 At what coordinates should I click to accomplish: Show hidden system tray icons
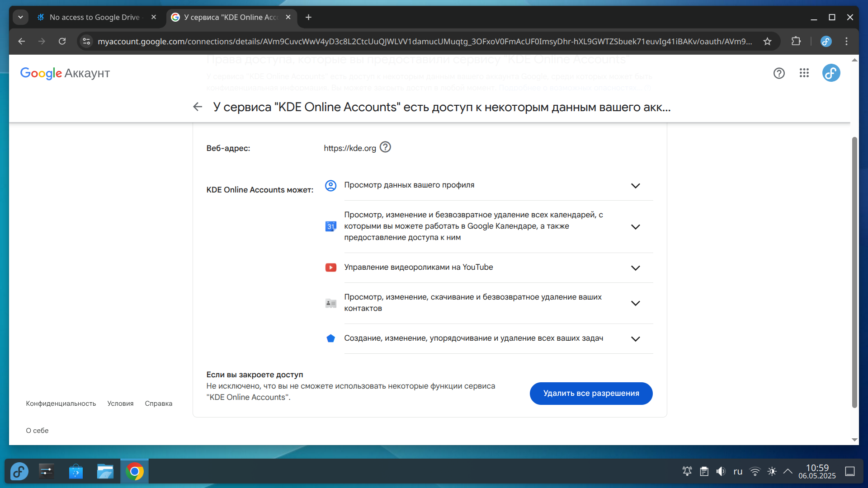point(788,472)
